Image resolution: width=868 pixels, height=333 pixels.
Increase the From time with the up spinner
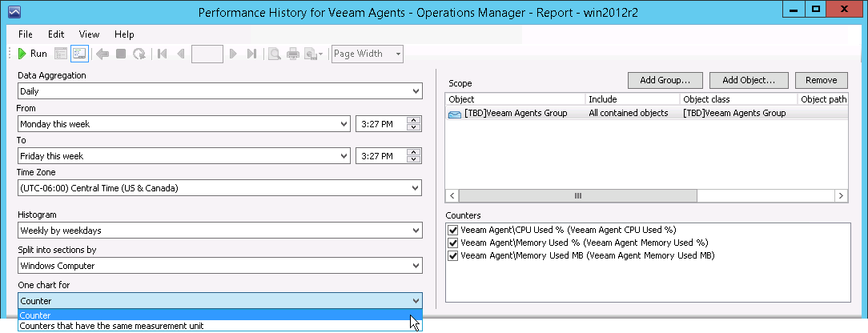(414, 120)
